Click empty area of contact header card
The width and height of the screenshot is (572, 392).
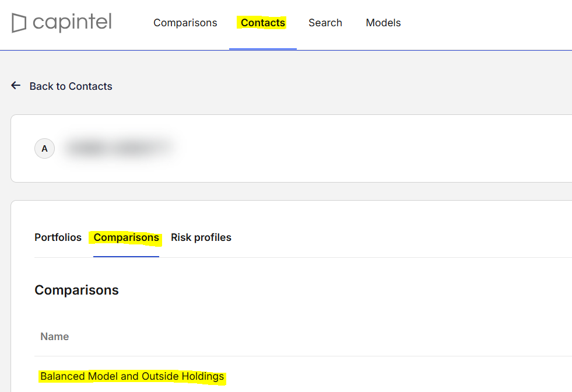(365, 149)
